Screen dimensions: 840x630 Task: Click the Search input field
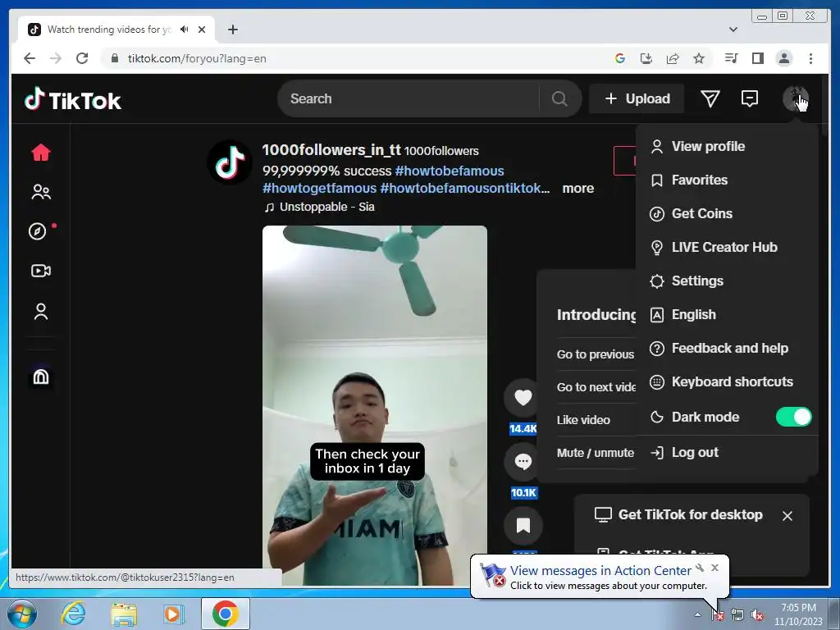tap(409, 98)
